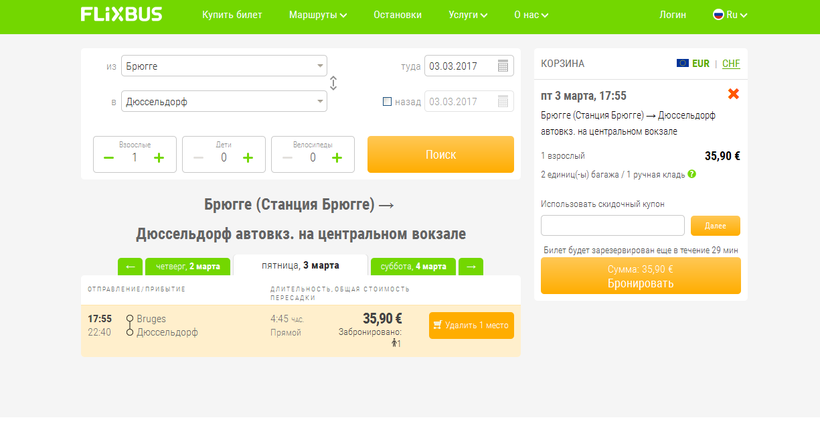Select the суббота, 4 марта date tab
This screenshot has width=820, height=426.
tap(414, 266)
